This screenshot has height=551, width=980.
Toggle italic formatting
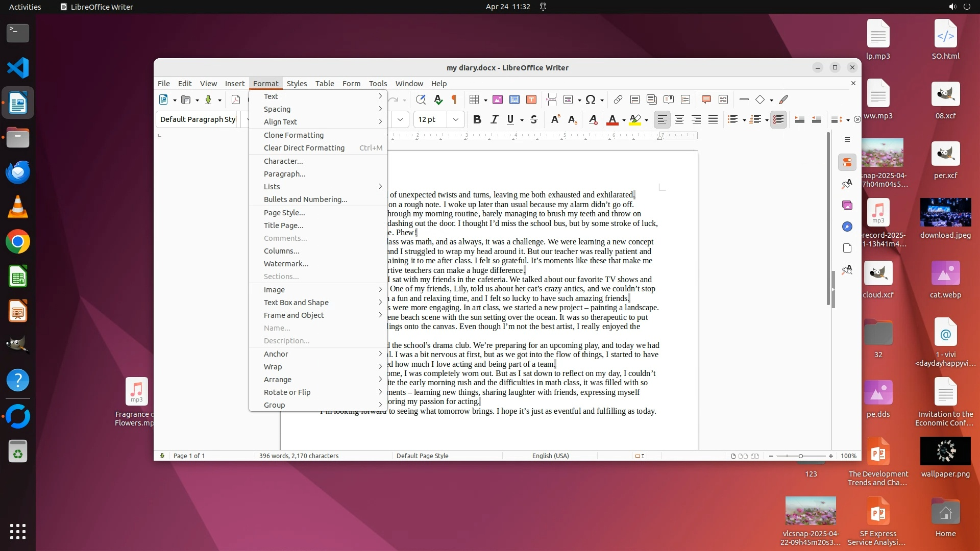click(x=494, y=119)
